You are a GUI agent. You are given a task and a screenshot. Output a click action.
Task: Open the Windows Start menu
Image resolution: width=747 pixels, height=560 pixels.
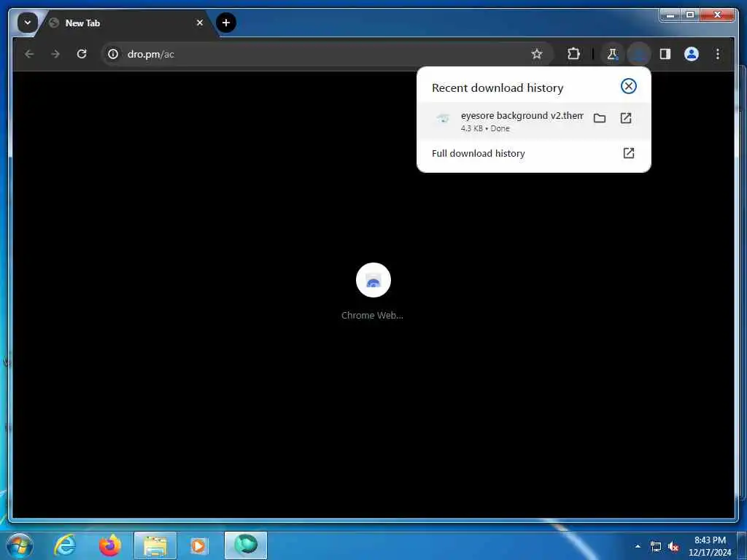point(20,545)
